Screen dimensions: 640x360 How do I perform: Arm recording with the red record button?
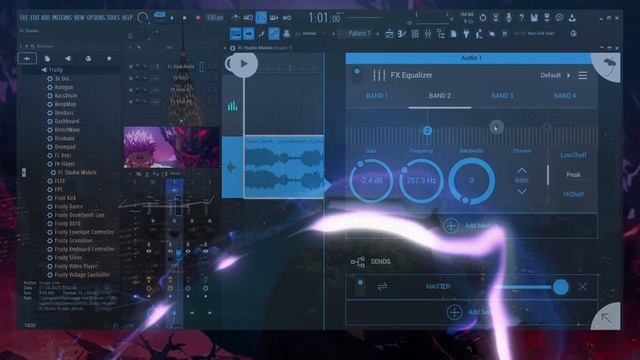click(x=198, y=18)
